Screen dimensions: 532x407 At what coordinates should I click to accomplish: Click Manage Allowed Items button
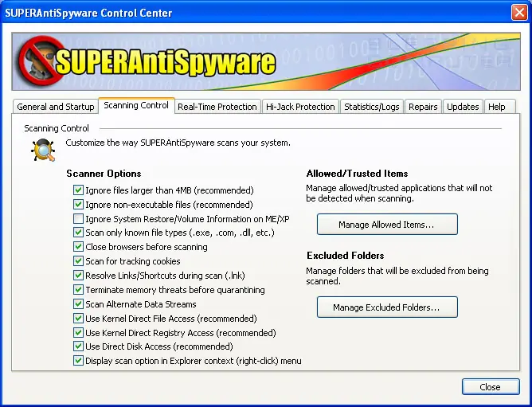click(x=387, y=225)
